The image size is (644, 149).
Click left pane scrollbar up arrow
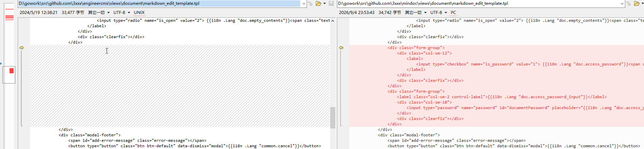pos(333,20)
